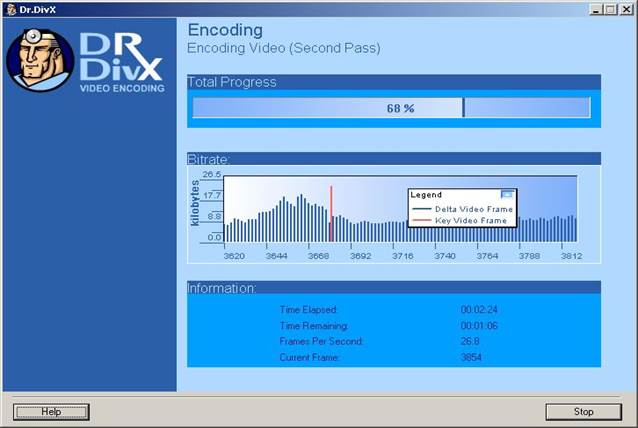Image resolution: width=638 pixels, height=428 pixels.
Task: Minimize the Dr.DivX window
Action: (596, 9)
